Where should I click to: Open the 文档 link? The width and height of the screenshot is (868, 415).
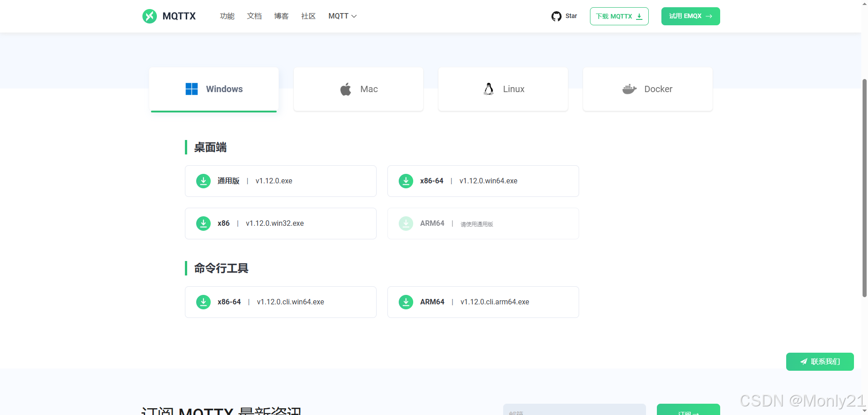pos(254,16)
